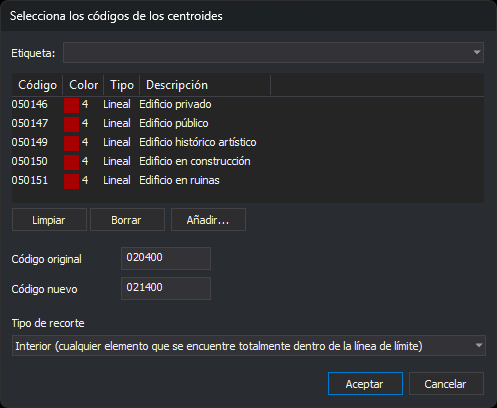Click red swatch of Edificio en ruinas
Image resolution: width=497 pixels, height=408 pixels.
pyautogui.click(x=71, y=181)
